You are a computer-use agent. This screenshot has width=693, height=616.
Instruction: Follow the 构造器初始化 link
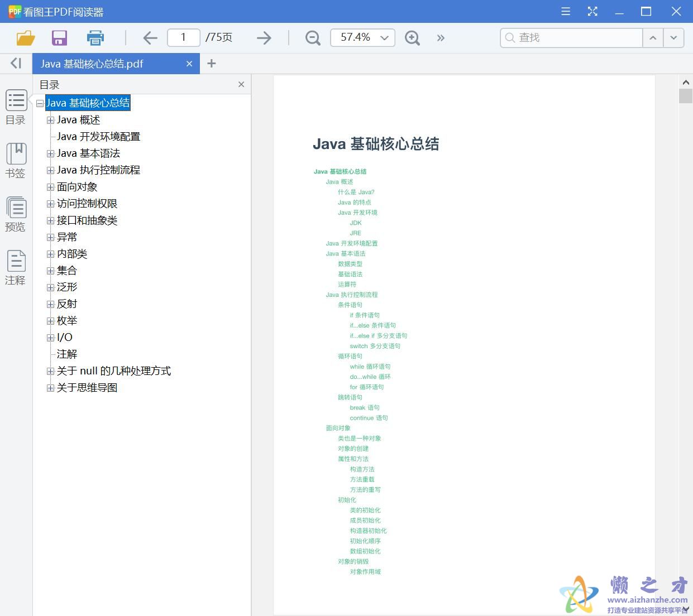tap(369, 531)
